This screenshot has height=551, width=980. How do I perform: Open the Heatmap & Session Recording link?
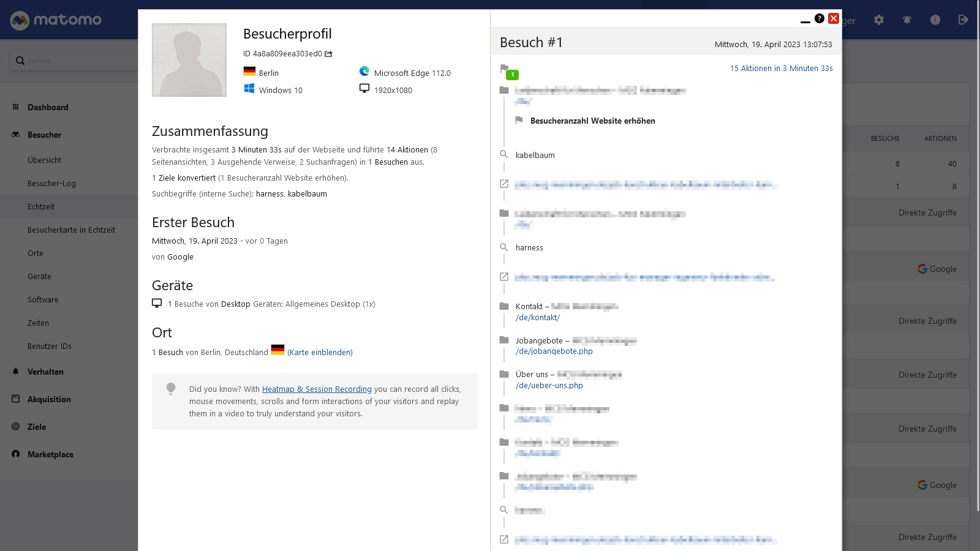tap(317, 389)
